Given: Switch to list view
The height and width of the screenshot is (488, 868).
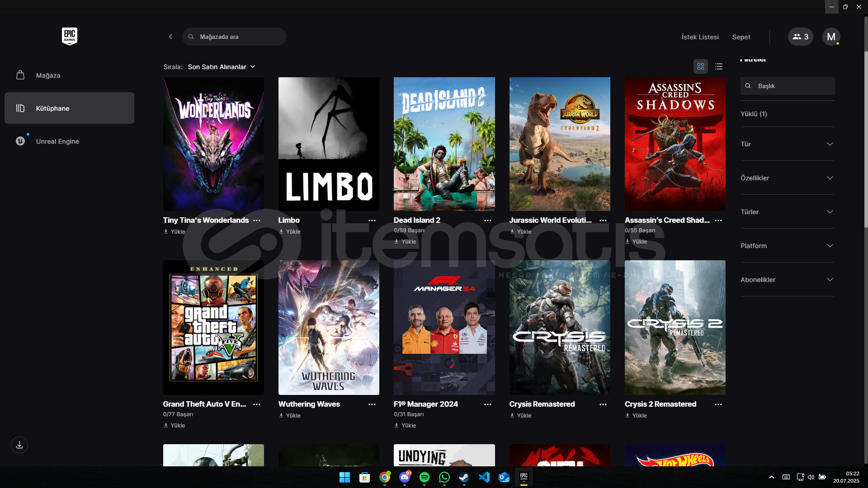Looking at the screenshot, I should tap(719, 66).
